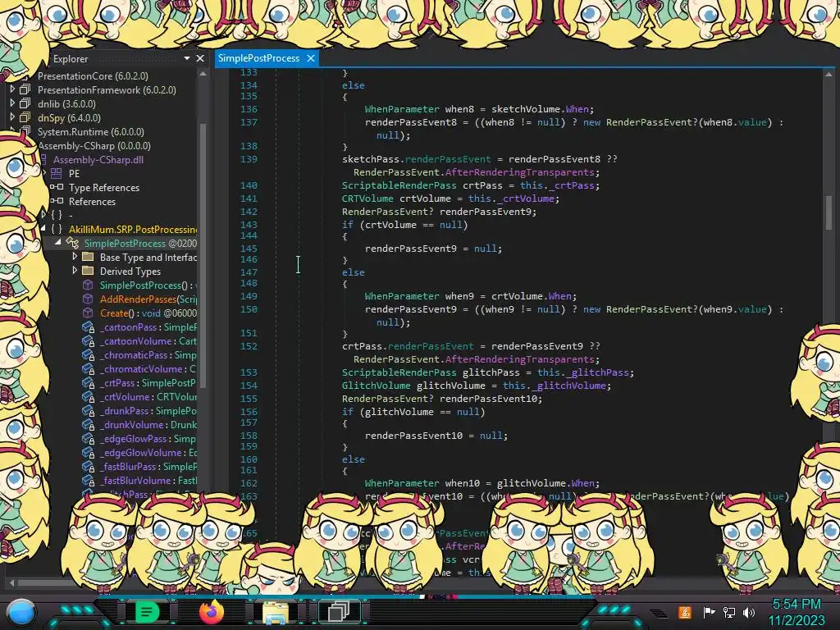This screenshot has width=840, height=630.
Task: Follow the CRTVolume type link on line 141
Action: (367, 199)
